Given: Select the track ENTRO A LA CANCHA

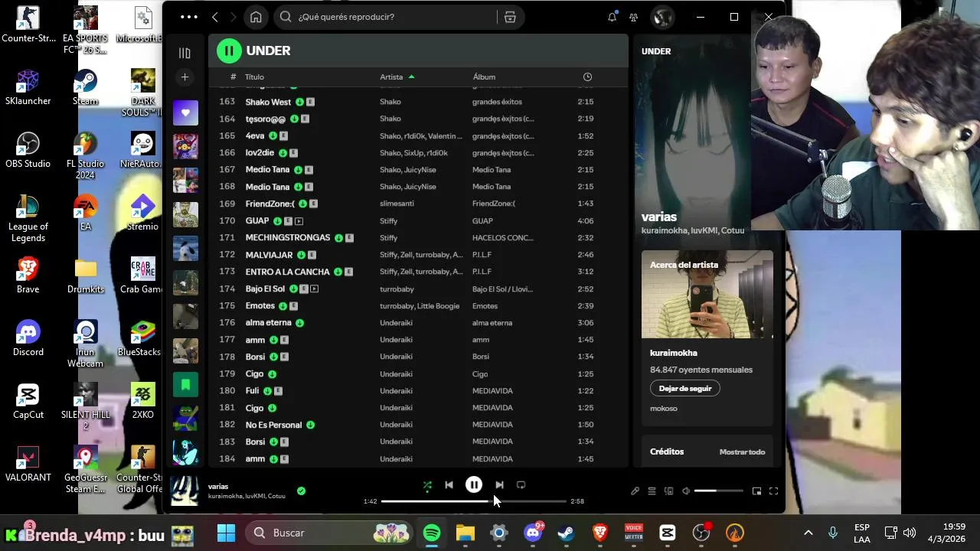Looking at the screenshot, I should tap(287, 272).
